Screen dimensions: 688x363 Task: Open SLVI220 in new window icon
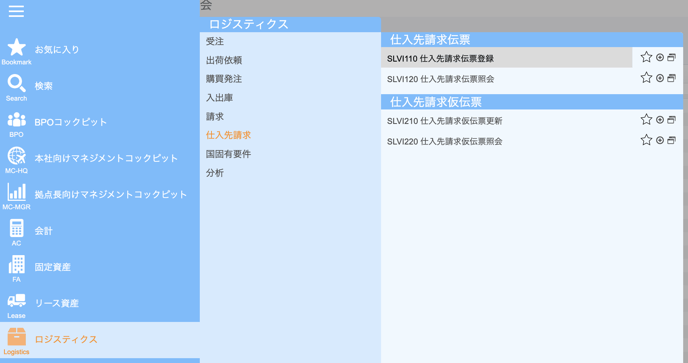pos(671,140)
